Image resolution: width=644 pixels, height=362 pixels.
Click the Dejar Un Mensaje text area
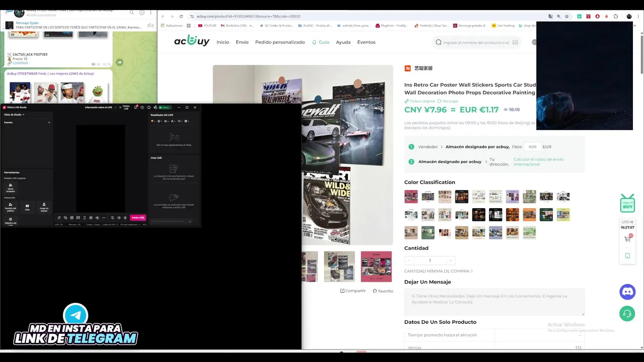494,302
